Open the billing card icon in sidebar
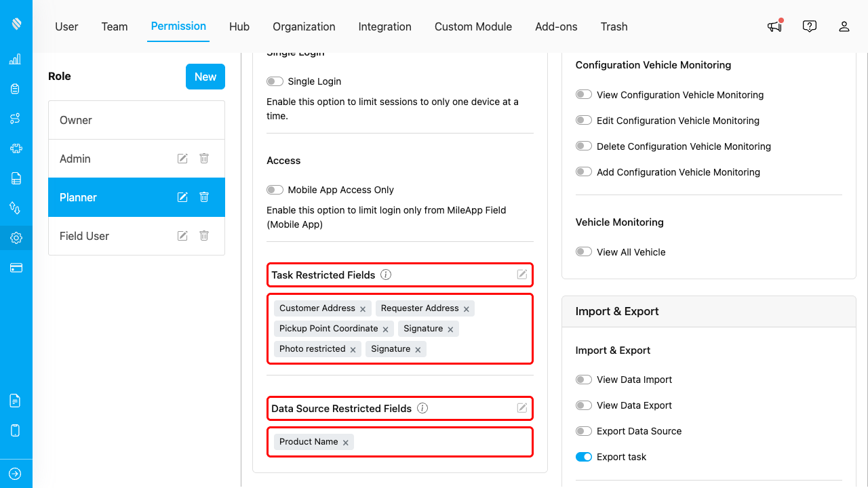The height and width of the screenshot is (488, 868). (16, 267)
